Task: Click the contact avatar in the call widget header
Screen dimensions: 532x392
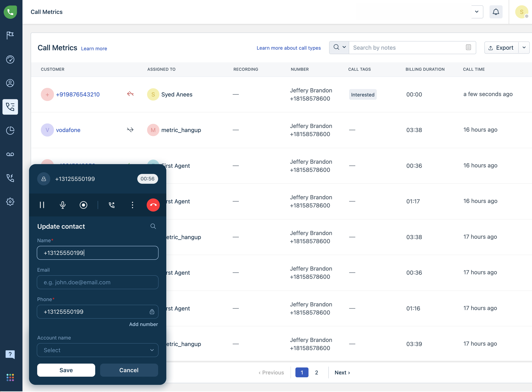Action: [x=44, y=179]
